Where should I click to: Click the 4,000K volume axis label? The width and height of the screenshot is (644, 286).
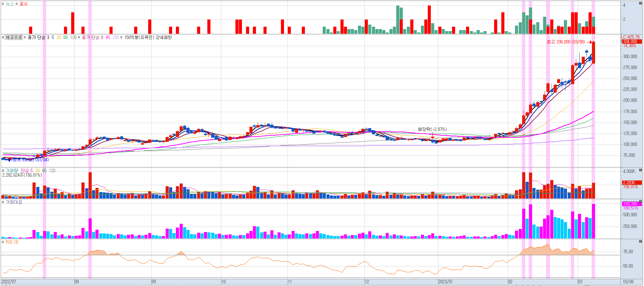pyautogui.click(x=629, y=172)
